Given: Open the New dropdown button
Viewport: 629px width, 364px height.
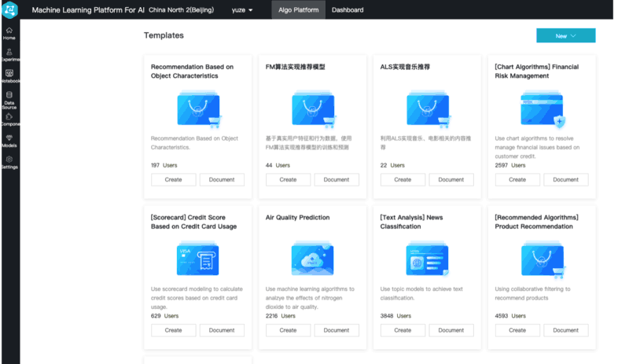Looking at the screenshot, I should 565,36.
